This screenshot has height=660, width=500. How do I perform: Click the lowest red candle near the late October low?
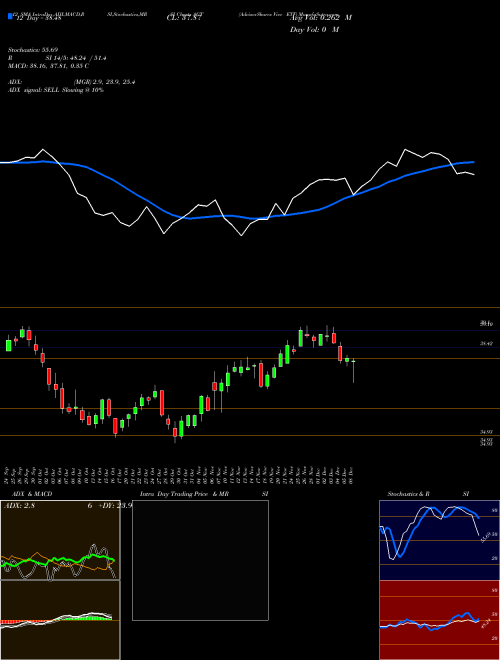click(x=175, y=433)
